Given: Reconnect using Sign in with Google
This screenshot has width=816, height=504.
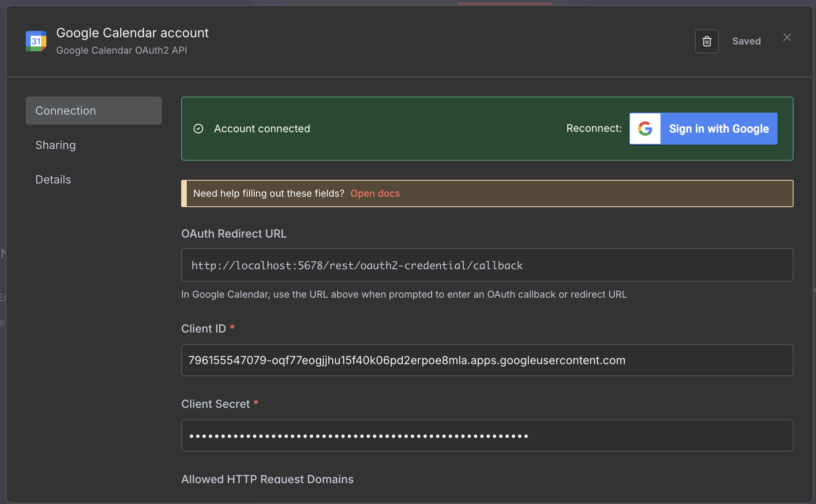Looking at the screenshot, I should click(x=718, y=129).
